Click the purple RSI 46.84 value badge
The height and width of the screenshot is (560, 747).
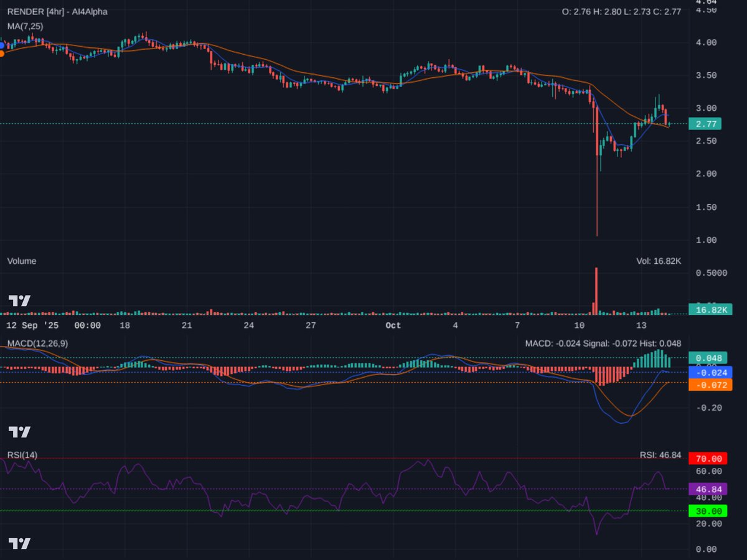pyautogui.click(x=707, y=488)
